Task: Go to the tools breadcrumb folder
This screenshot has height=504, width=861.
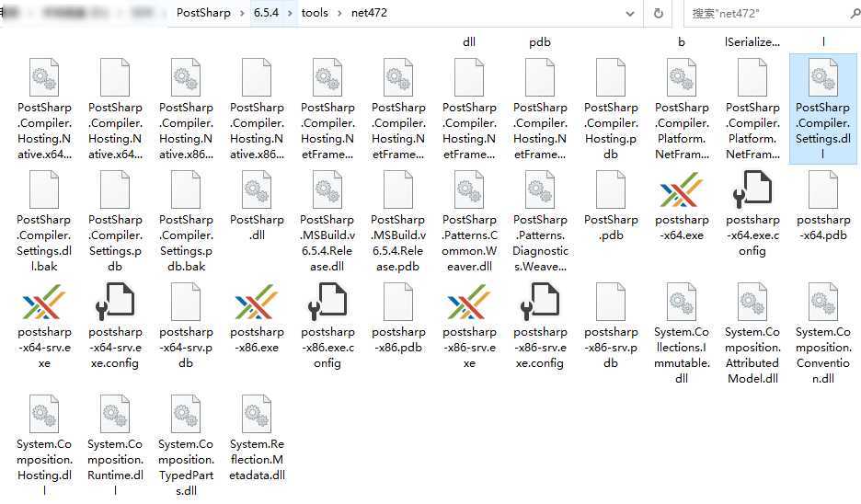Action: click(x=315, y=13)
